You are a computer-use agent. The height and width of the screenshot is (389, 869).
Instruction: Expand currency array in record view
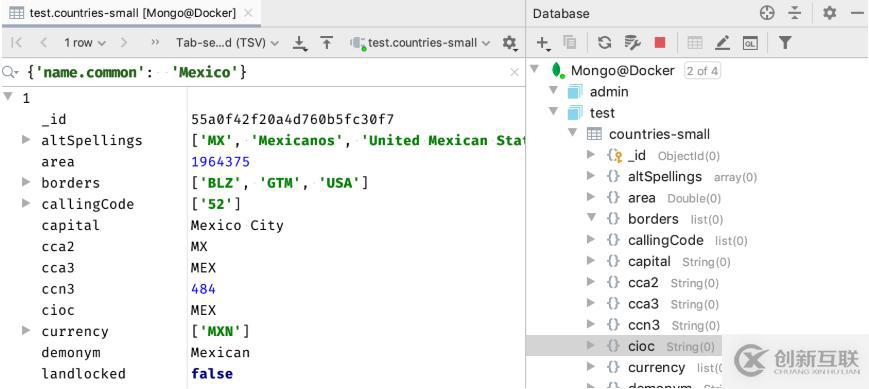click(26, 331)
